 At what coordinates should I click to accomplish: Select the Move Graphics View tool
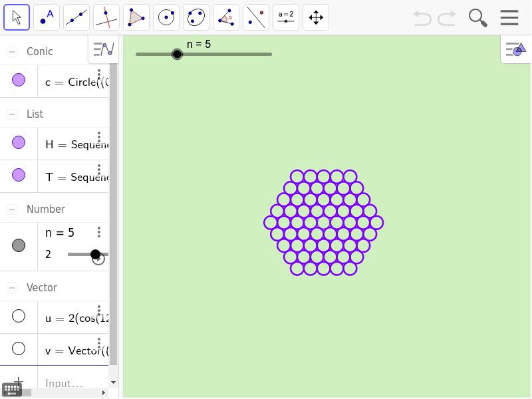click(x=315, y=17)
